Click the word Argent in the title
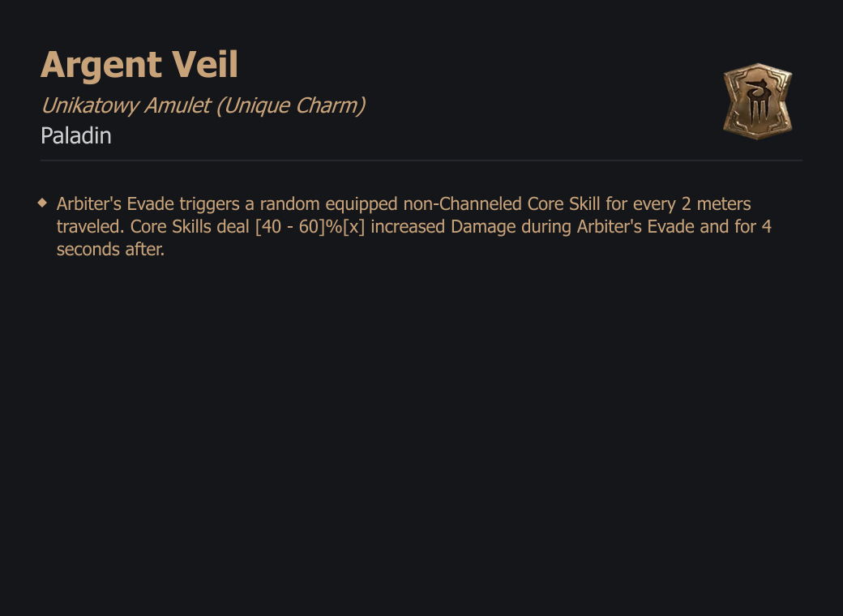Screen dimensions: 843x616 [101, 65]
